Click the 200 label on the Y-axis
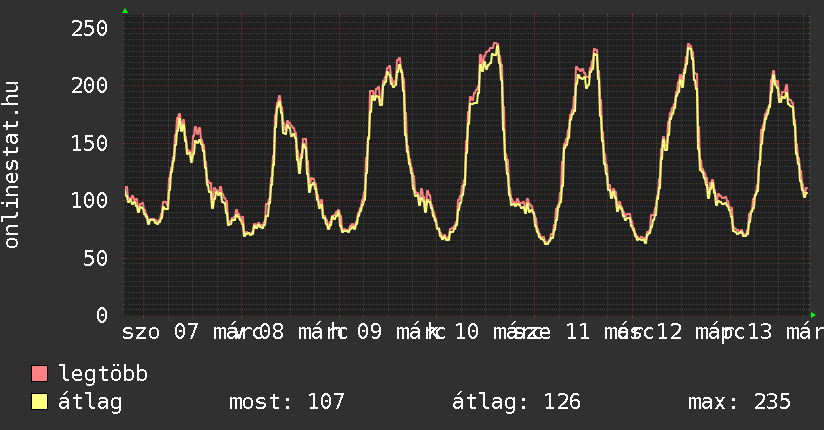The image size is (824, 430). [89, 85]
